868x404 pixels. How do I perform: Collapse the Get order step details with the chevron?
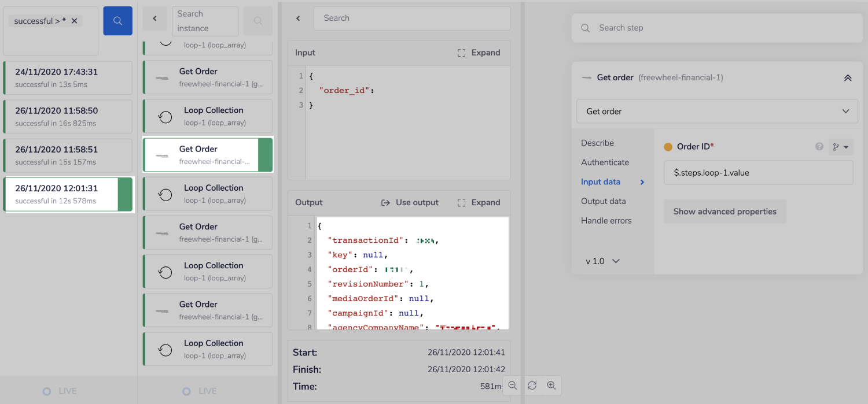848,77
